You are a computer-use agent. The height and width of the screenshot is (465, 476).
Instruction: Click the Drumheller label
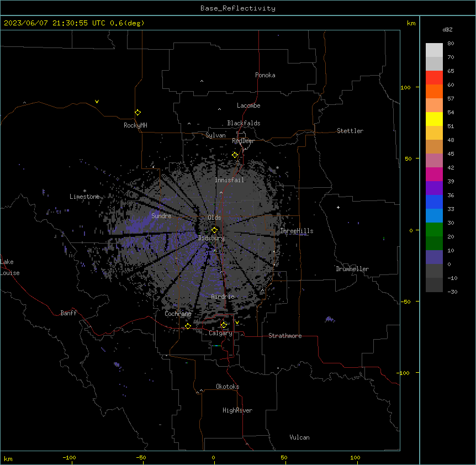click(352, 269)
